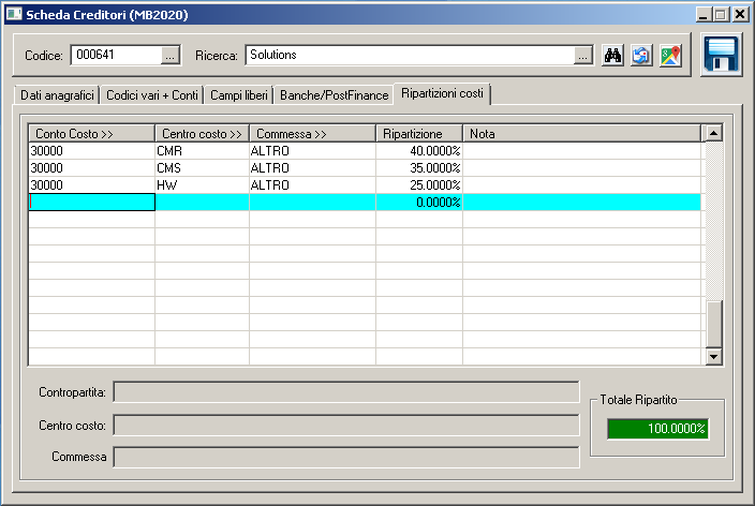Click the grid scrollbar up arrow
Screen dimensions: 755x506
[x=714, y=133]
